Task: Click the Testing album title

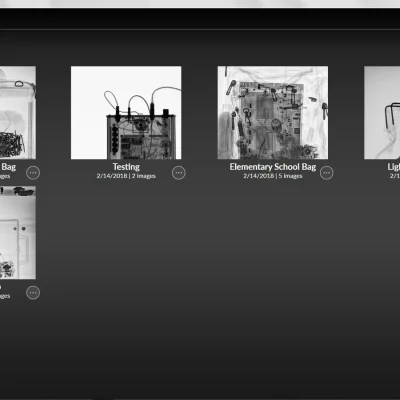Action: point(126,167)
